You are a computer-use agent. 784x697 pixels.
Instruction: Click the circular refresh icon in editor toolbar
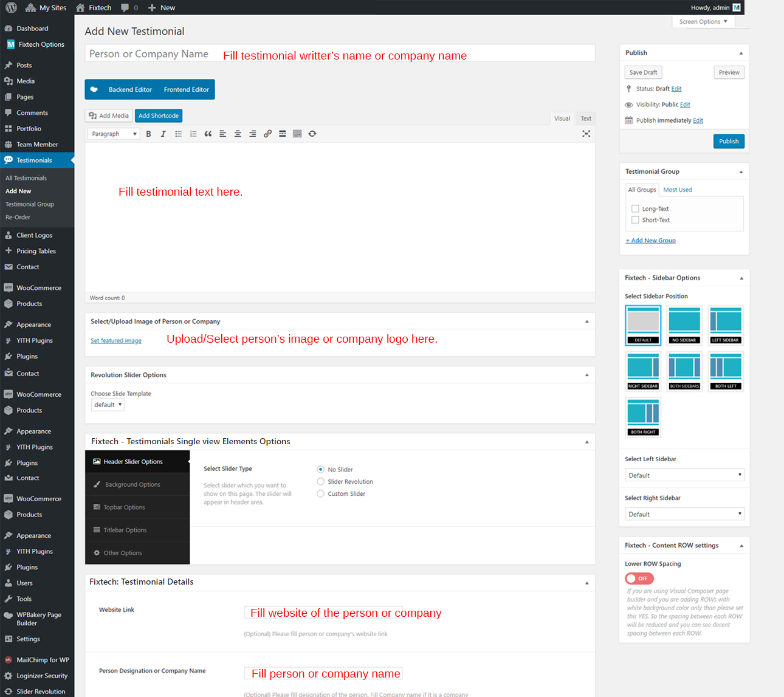point(312,134)
